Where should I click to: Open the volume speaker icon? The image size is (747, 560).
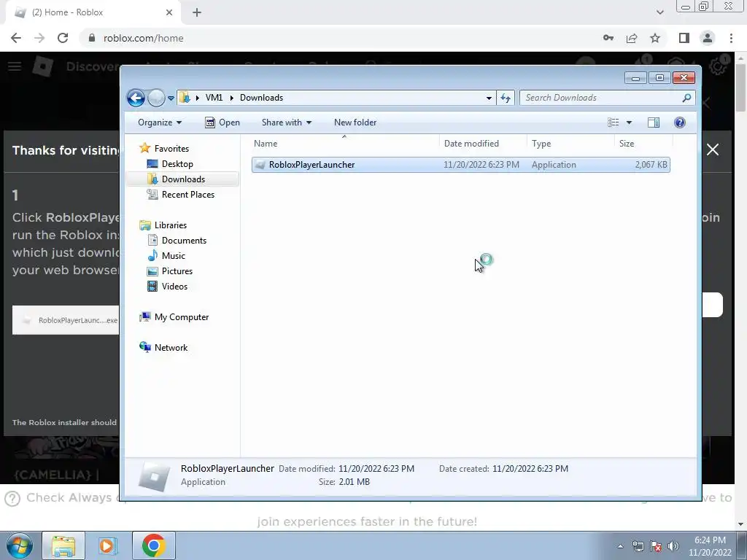[673, 546]
